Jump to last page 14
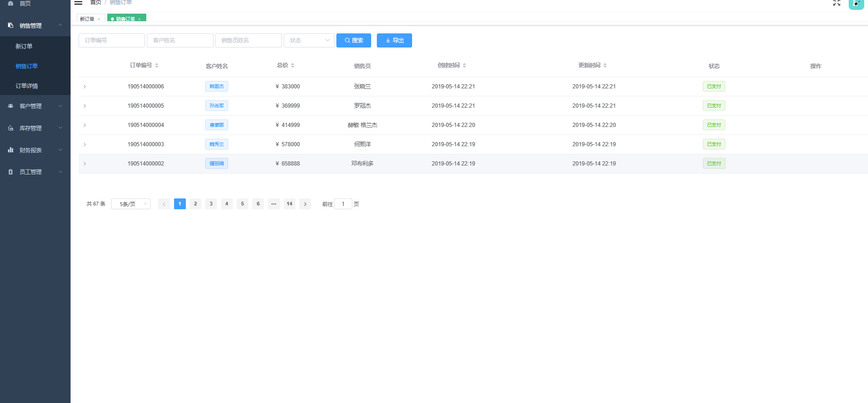 [x=289, y=204]
